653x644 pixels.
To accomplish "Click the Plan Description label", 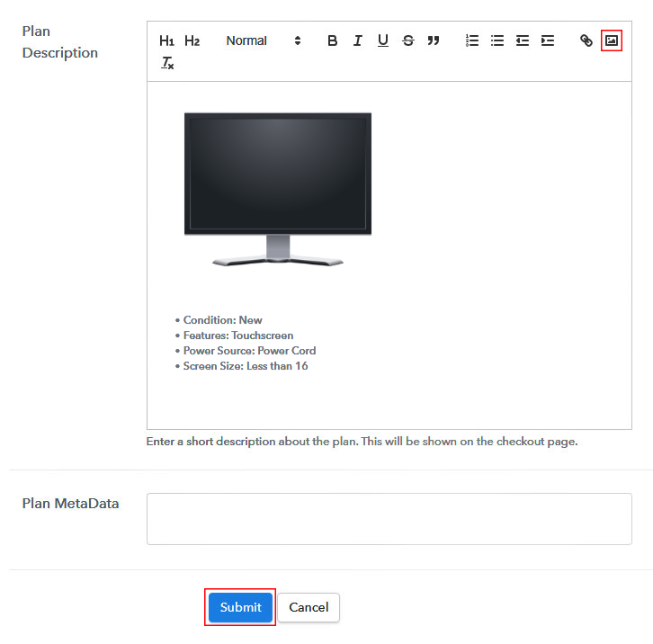I will pos(60,42).
